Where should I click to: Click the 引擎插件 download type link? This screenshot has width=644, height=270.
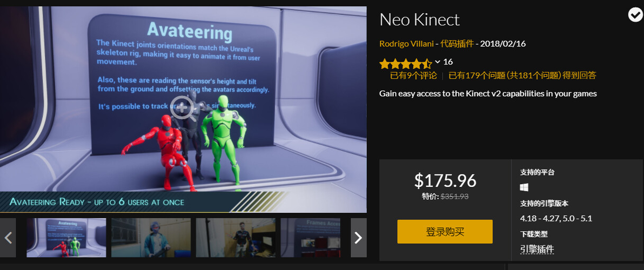coord(537,249)
